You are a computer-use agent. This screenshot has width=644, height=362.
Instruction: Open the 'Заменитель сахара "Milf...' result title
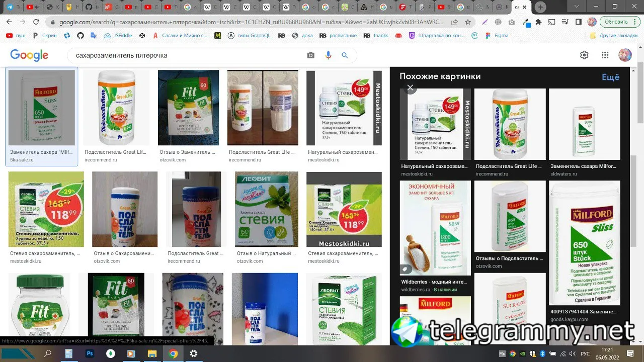point(42,152)
